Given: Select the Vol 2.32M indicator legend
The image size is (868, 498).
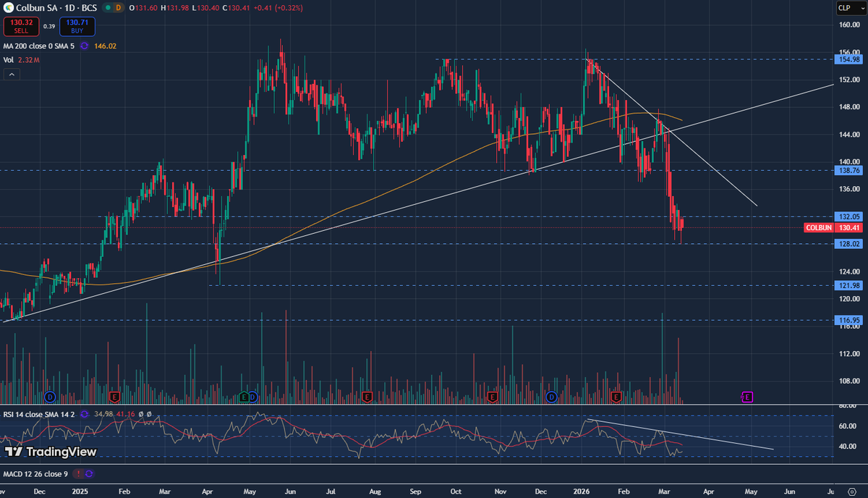Looking at the screenshot, I should (20, 59).
